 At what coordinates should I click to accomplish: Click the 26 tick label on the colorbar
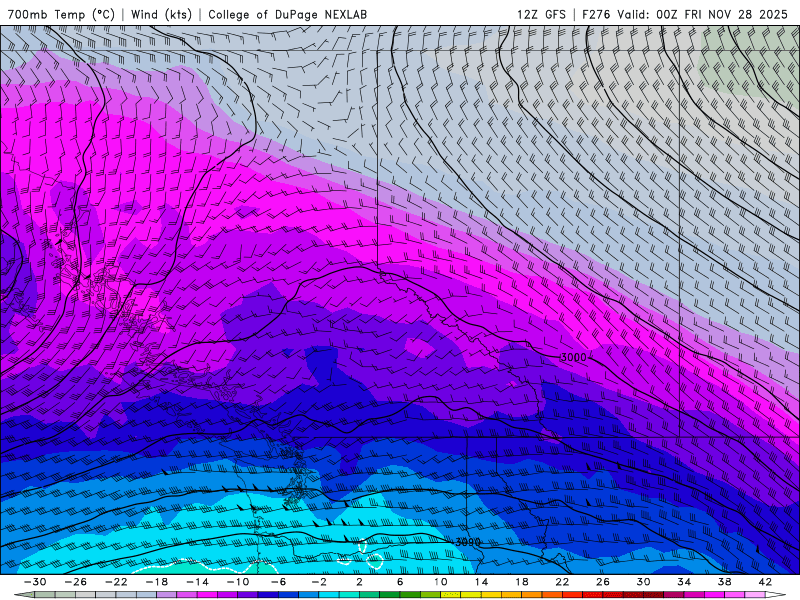603,582
